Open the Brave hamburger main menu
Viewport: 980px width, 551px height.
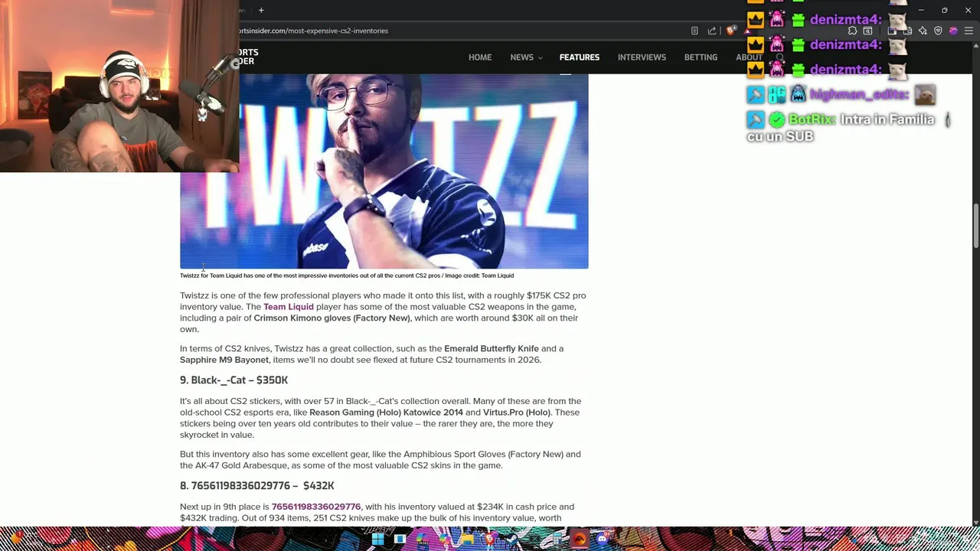[x=969, y=31]
